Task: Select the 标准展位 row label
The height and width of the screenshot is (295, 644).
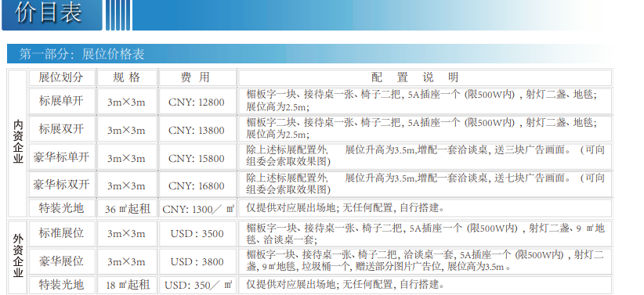Action: click(x=62, y=233)
